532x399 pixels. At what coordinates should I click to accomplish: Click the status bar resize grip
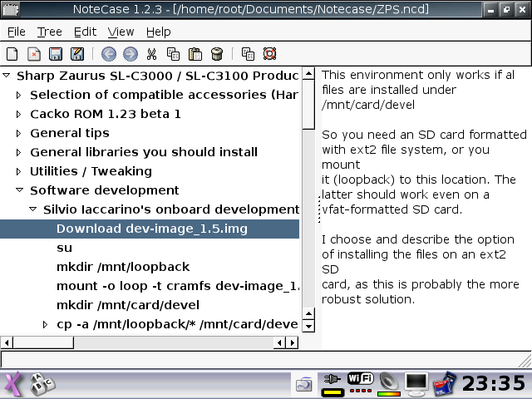[x=525, y=360]
